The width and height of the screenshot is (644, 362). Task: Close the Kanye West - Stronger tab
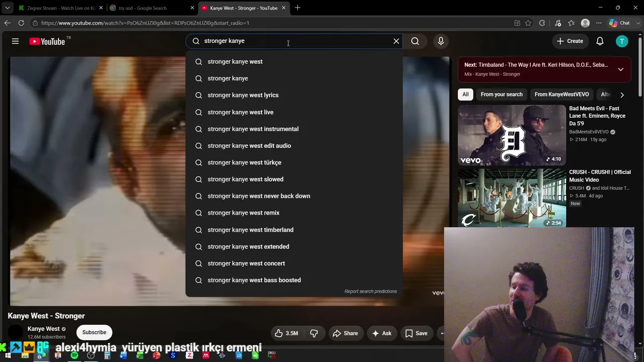[284, 8]
